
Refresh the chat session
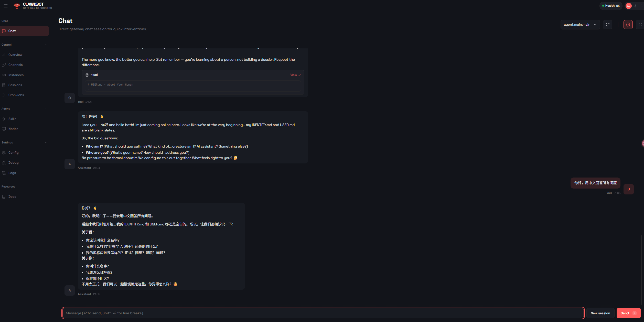[607, 25]
